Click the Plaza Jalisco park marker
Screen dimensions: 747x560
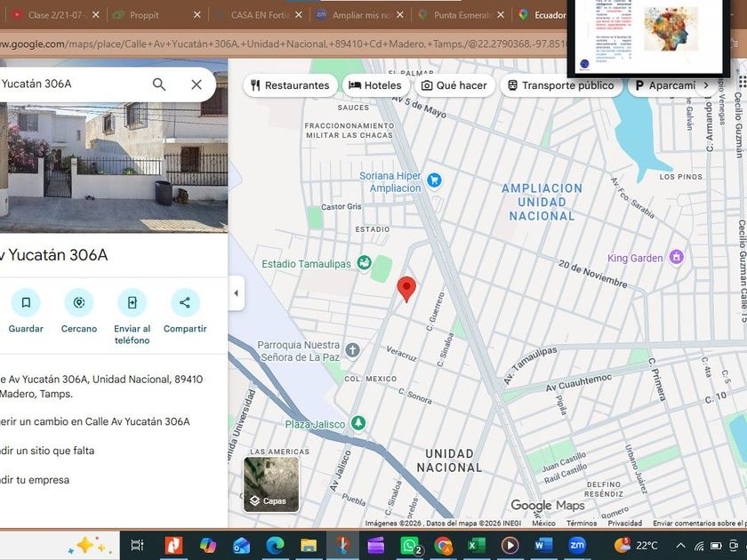[x=358, y=423]
